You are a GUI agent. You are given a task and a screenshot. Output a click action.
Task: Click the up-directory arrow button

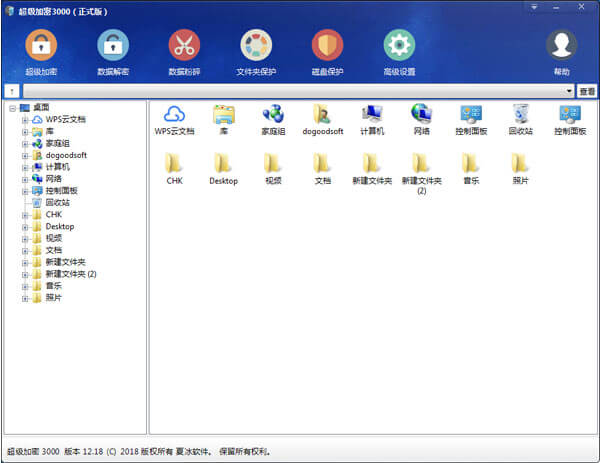tap(12, 91)
